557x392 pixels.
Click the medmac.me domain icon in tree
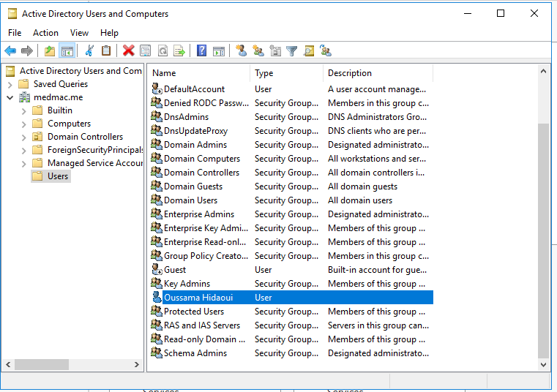[24, 97]
